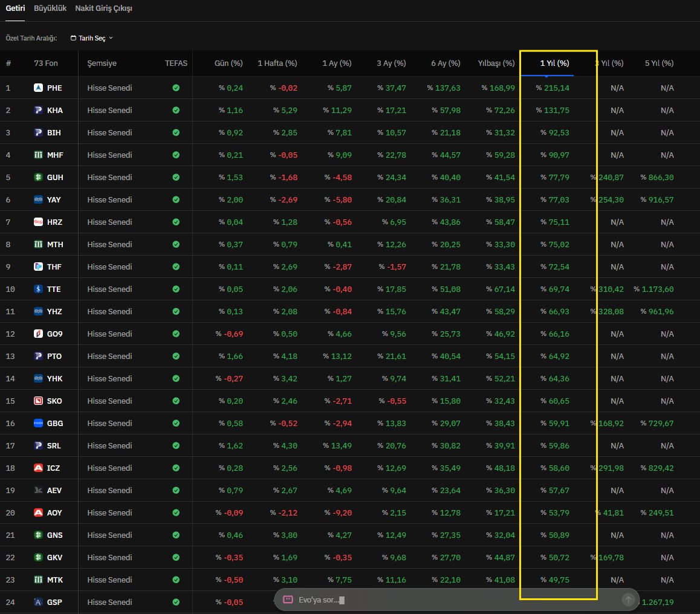Sort by the 5 Yıl (%) column
700x614 pixels.
(659, 63)
